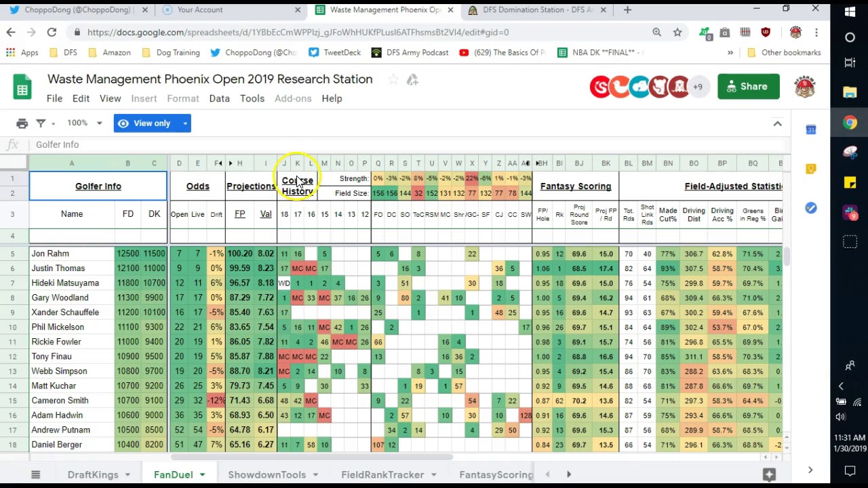Star the Waste Management spreadsheet
The width and height of the screenshot is (868, 488).
click(393, 80)
